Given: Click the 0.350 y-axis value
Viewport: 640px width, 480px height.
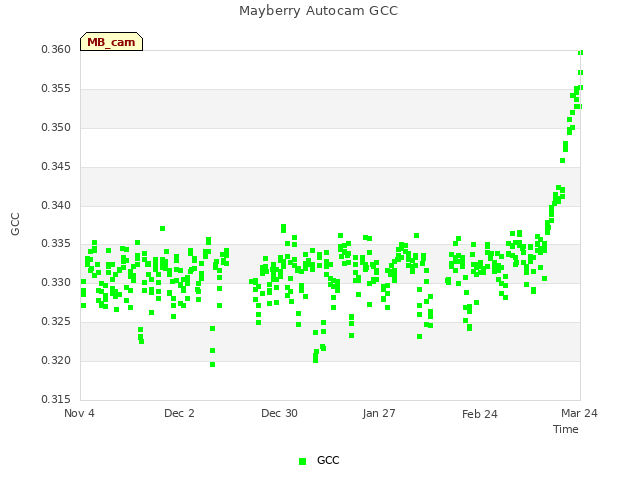Looking at the screenshot, I should click(56, 127).
